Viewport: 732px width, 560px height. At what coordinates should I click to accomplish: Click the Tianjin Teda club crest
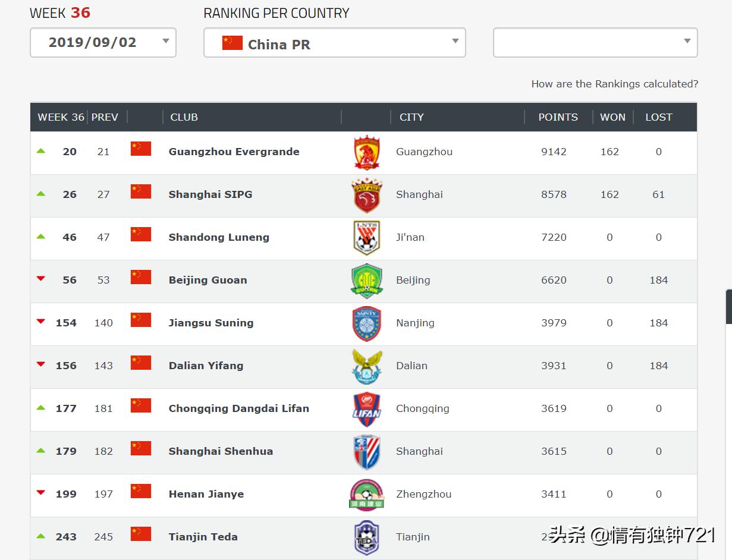click(366, 537)
